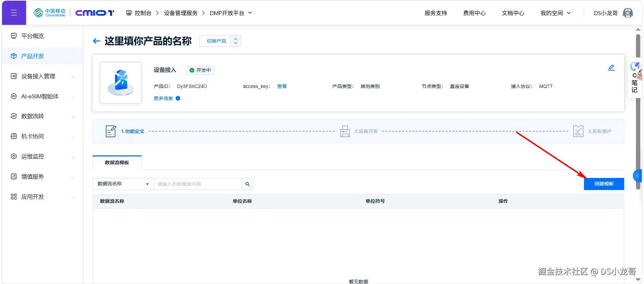Screen dimensions: 644x284
Task: Open the 数据流名称 filter dropdown
Action: tap(123, 184)
